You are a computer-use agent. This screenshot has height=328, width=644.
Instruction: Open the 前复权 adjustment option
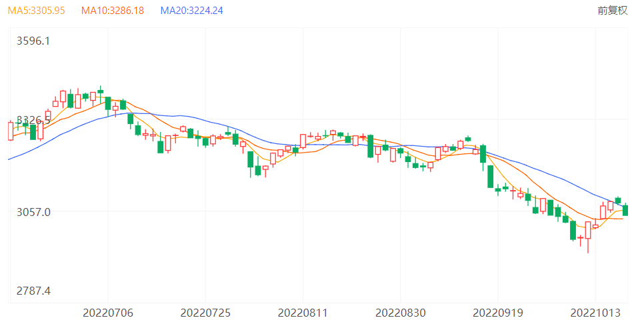[613, 11]
